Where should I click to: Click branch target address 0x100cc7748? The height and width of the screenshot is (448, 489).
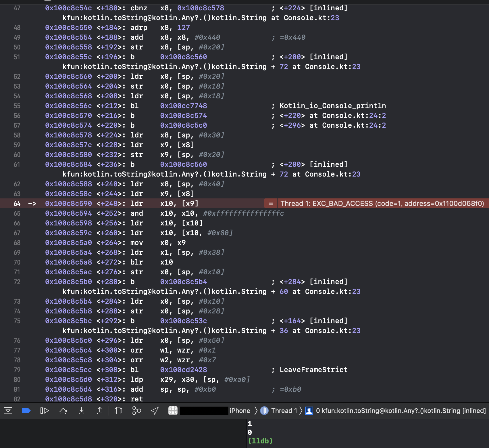[x=183, y=106]
